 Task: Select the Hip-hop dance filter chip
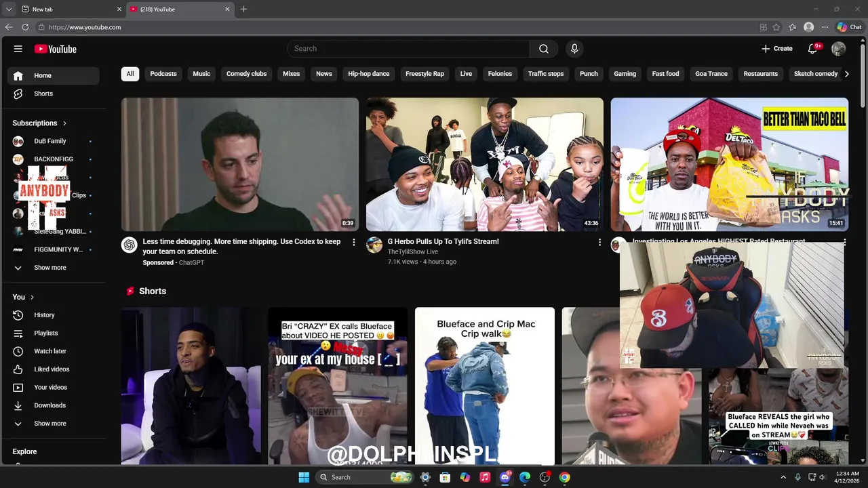tap(369, 74)
